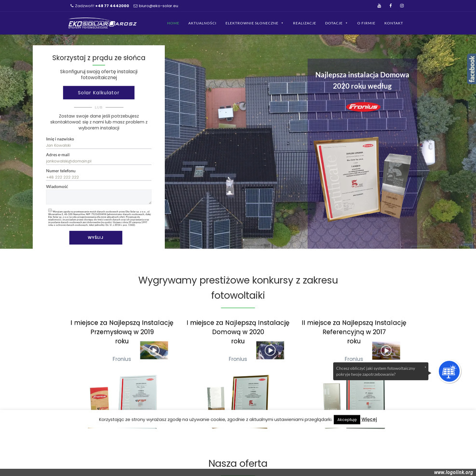Click the 'Nasza oferta' heading
476x476 pixels.
pos(238,463)
